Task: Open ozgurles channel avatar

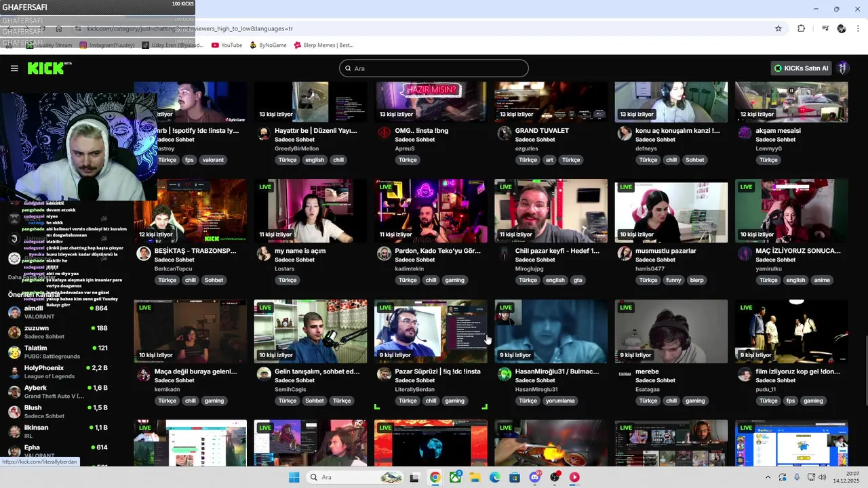Action: click(505, 134)
